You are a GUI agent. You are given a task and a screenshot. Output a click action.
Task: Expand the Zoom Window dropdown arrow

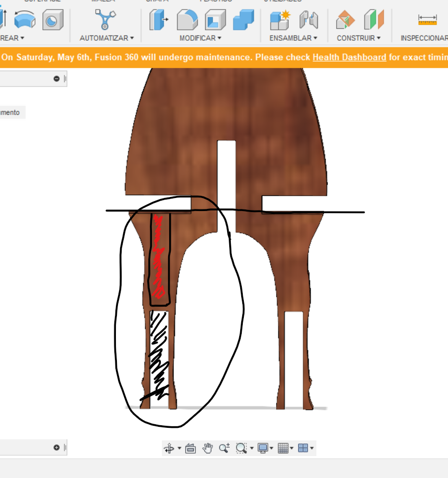252,448
